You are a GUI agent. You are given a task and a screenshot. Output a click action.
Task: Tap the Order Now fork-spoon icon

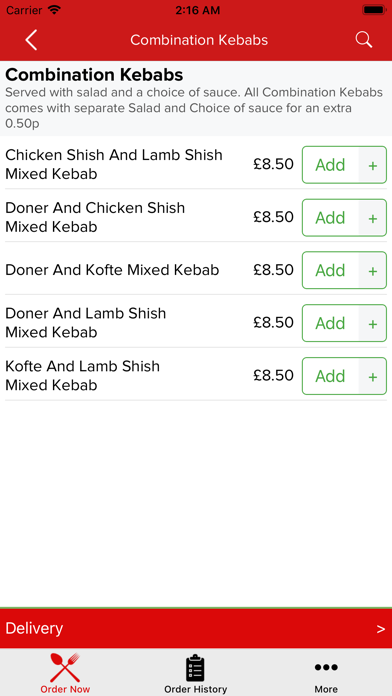click(x=65, y=667)
